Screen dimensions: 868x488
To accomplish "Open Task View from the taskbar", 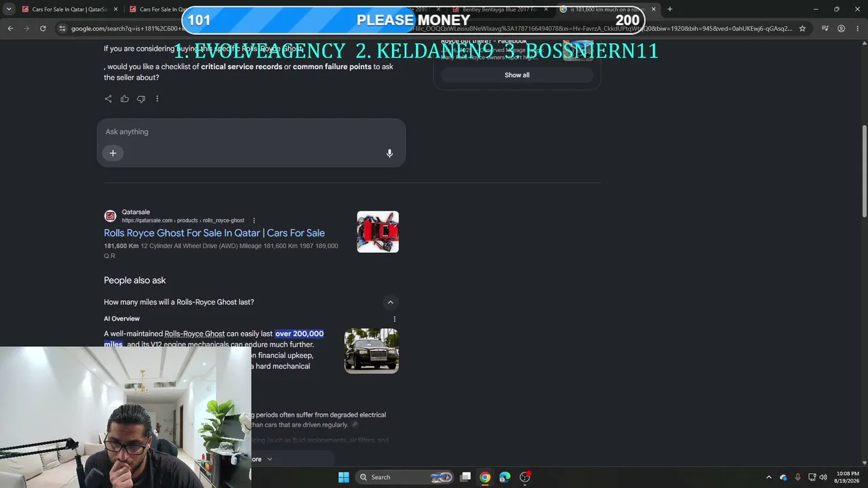I will tap(465, 477).
